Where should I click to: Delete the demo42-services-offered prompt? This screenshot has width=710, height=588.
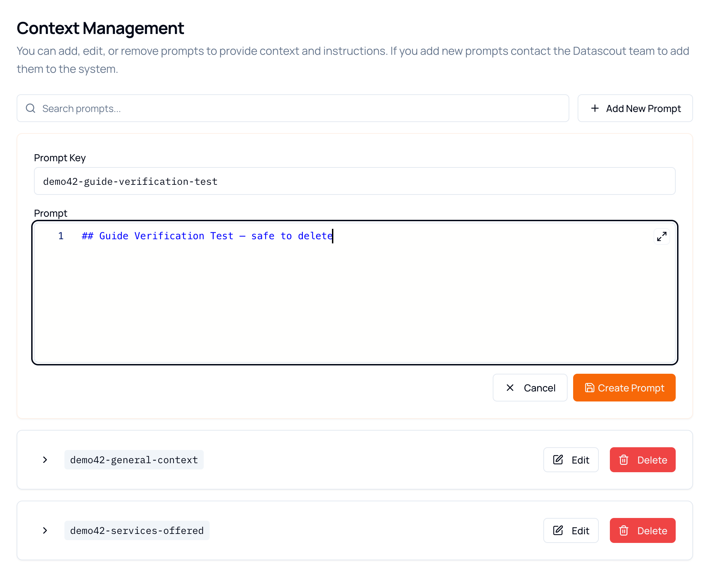click(642, 530)
